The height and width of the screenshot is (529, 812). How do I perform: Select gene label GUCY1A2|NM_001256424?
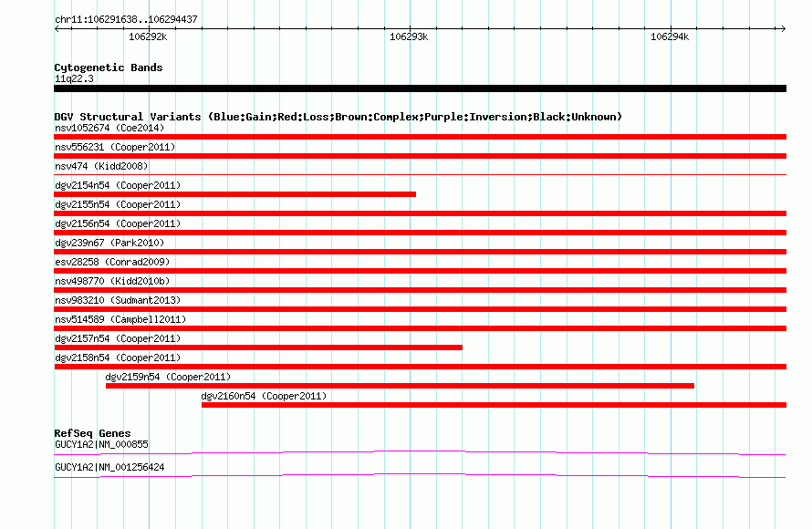point(109,467)
